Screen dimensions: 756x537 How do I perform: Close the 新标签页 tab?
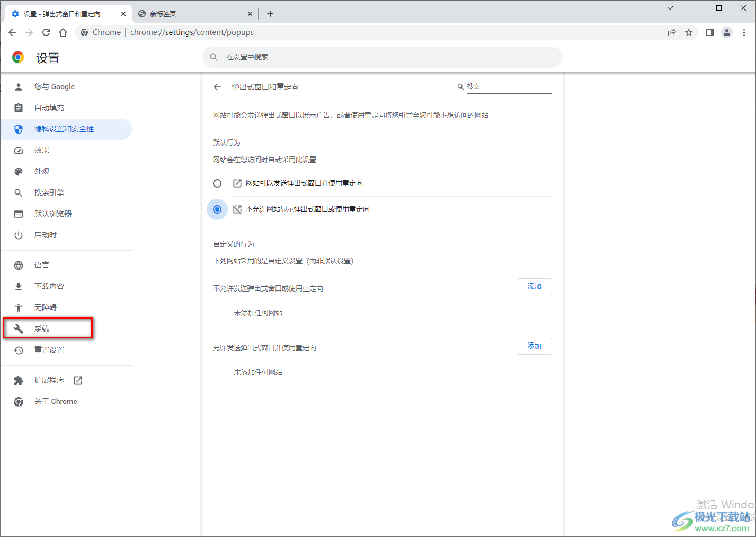(251, 14)
